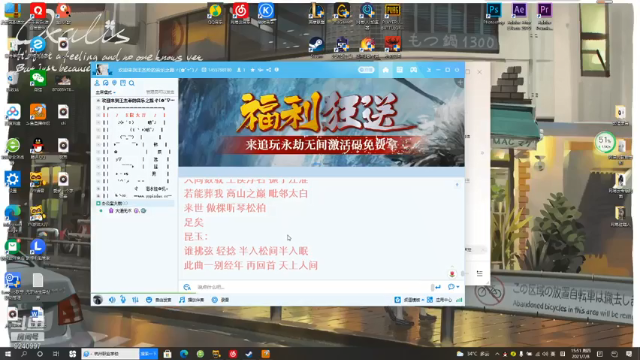Send a flower gift via rose icon
Screen dimensions: 640x360
452,273
